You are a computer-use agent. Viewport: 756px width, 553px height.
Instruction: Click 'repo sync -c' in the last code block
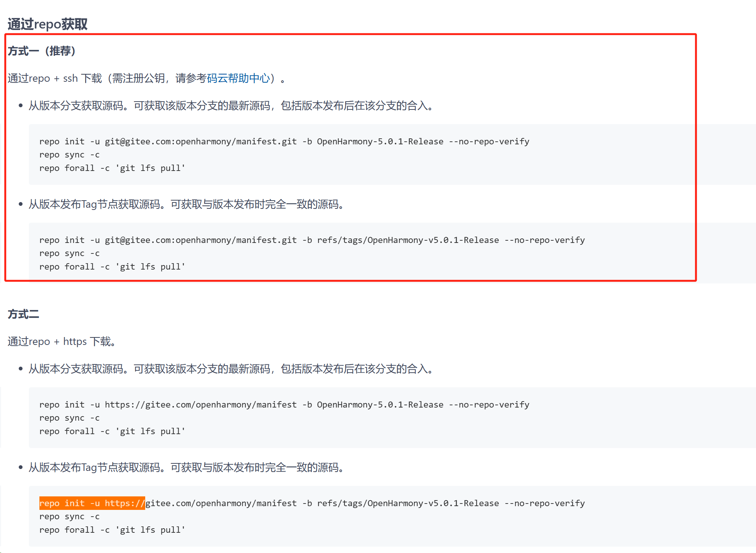[69, 517]
